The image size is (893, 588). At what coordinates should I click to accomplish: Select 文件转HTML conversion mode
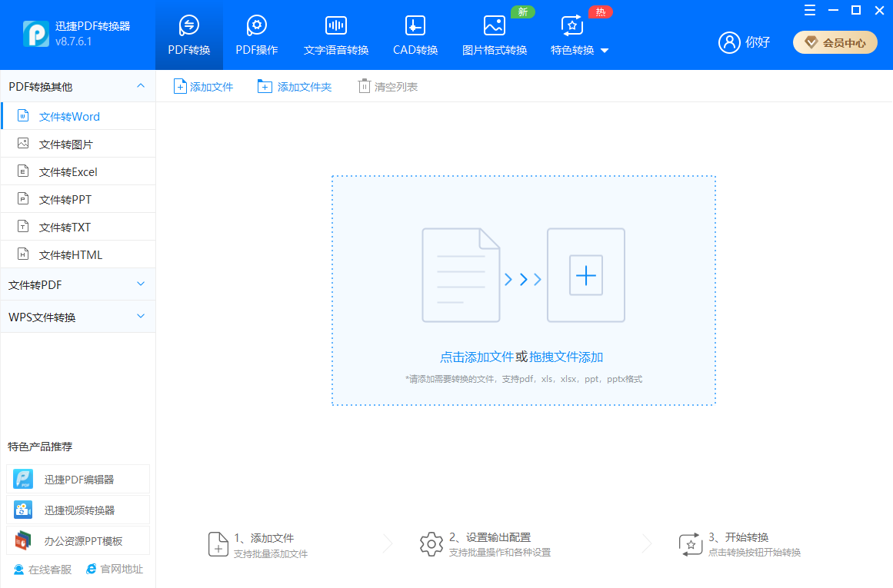[x=72, y=254]
